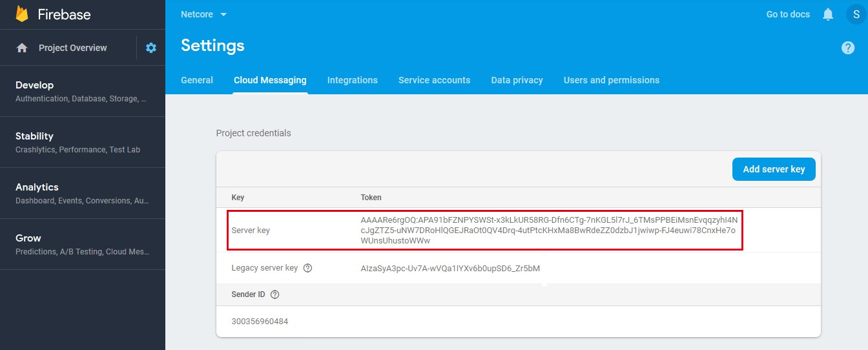The width and height of the screenshot is (868, 350).
Task: Click the Server key label
Action: tap(251, 230)
